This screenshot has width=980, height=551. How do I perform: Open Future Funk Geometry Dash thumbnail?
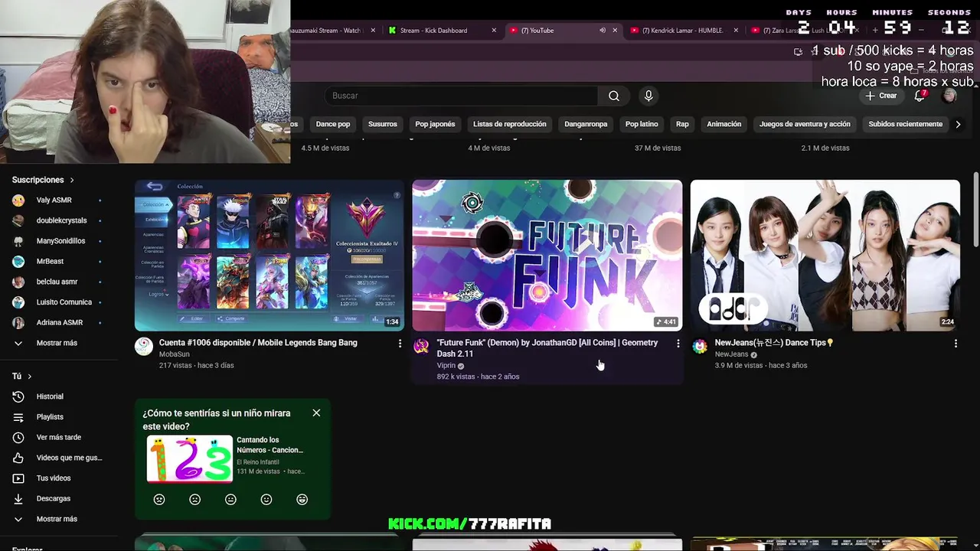(x=547, y=255)
